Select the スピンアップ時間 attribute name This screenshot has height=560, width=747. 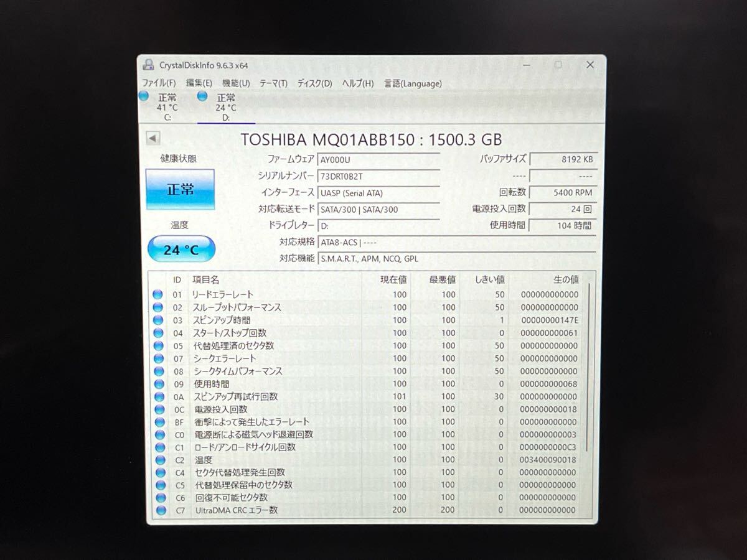pos(221,320)
